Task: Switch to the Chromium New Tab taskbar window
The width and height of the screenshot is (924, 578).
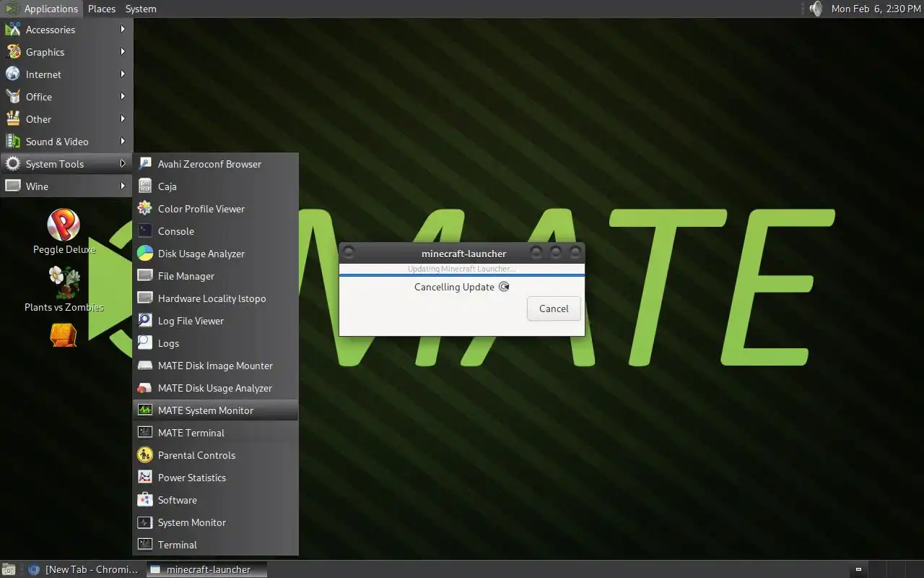Action: (x=82, y=569)
